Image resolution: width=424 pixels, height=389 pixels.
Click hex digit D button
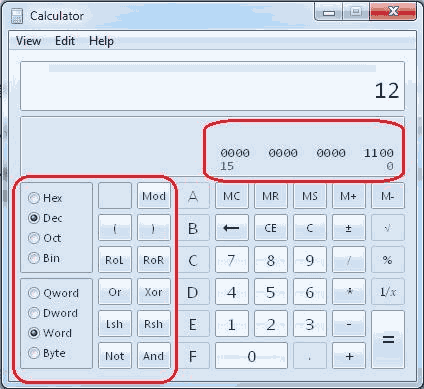coord(193,292)
